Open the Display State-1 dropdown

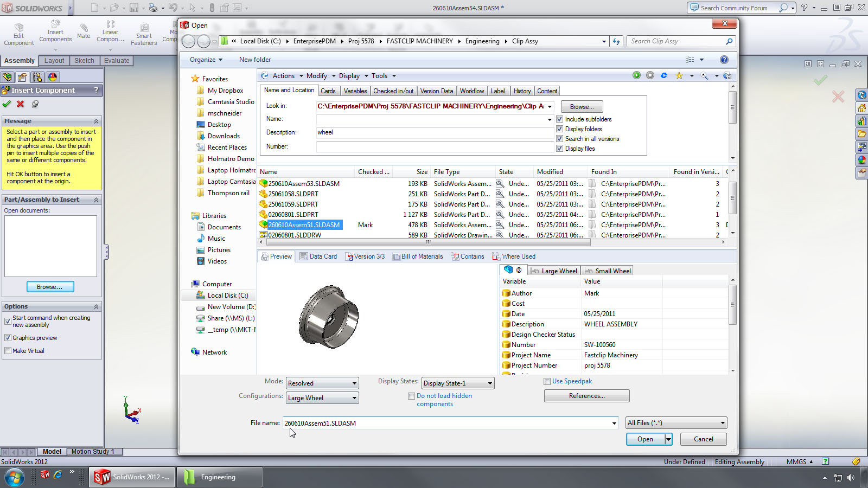coord(458,383)
